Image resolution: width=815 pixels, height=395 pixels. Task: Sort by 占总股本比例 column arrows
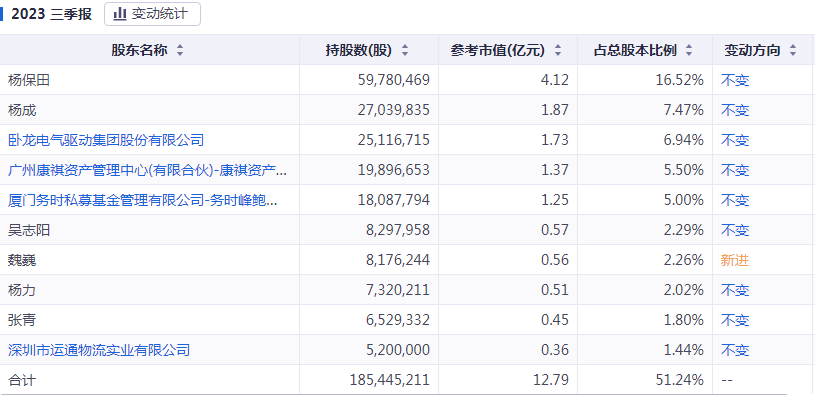coord(689,51)
